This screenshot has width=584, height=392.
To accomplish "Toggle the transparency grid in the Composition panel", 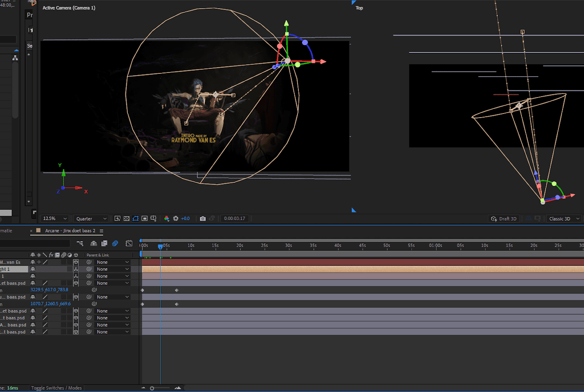I will [x=126, y=218].
